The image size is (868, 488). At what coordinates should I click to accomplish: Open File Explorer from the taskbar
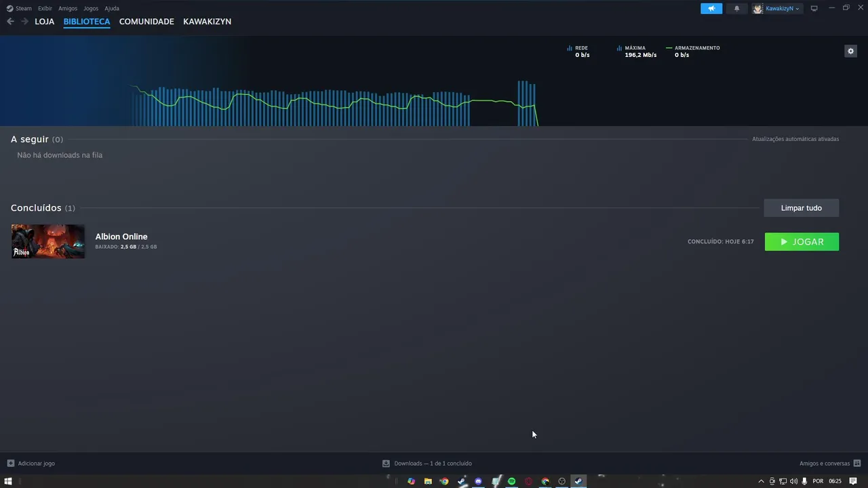[428, 481]
